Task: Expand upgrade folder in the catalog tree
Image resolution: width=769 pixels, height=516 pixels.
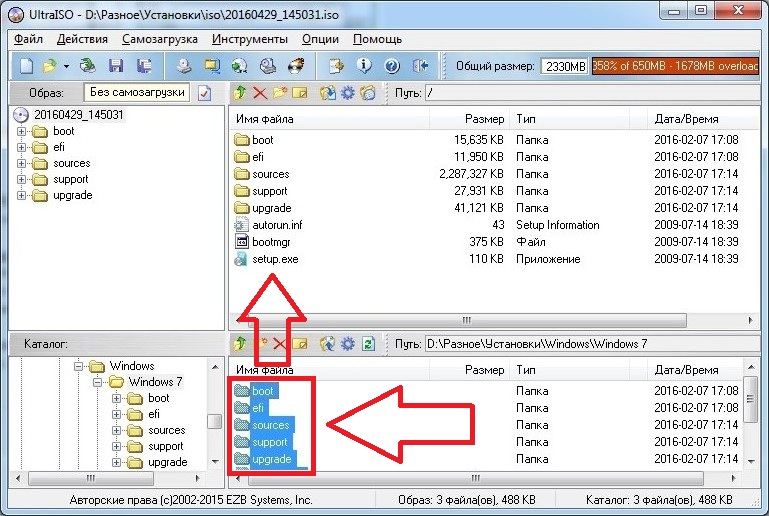Action: pyautogui.click(x=117, y=462)
